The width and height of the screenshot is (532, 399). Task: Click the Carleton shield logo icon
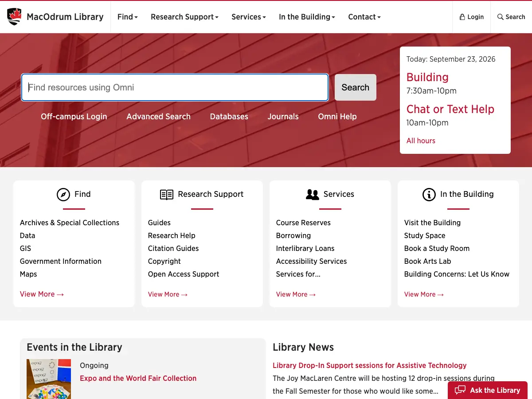[14, 17]
